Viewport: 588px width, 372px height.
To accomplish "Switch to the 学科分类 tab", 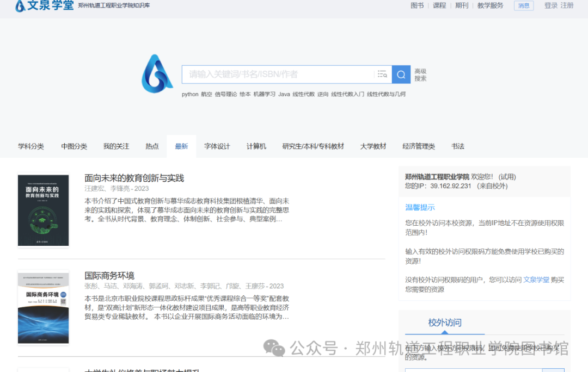I will pos(30,146).
